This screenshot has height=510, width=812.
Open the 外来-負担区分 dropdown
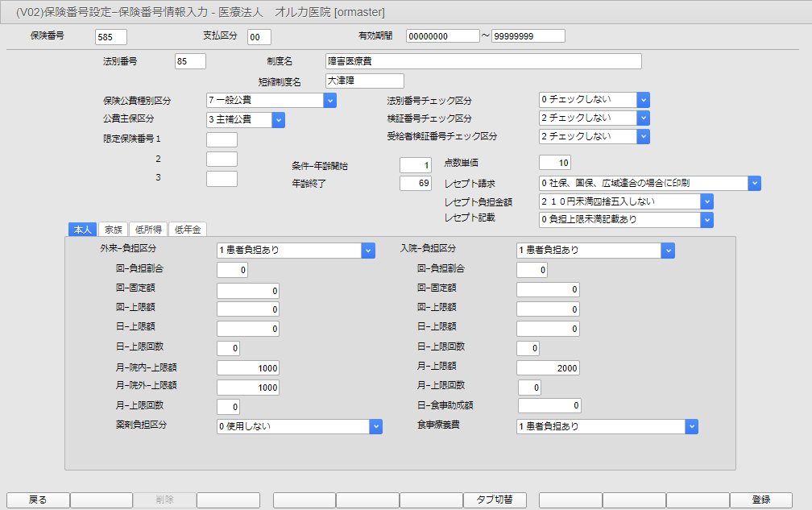[368, 250]
